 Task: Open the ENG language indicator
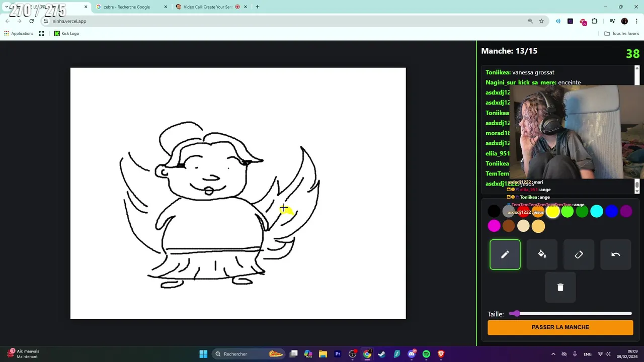pyautogui.click(x=588, y=354)
